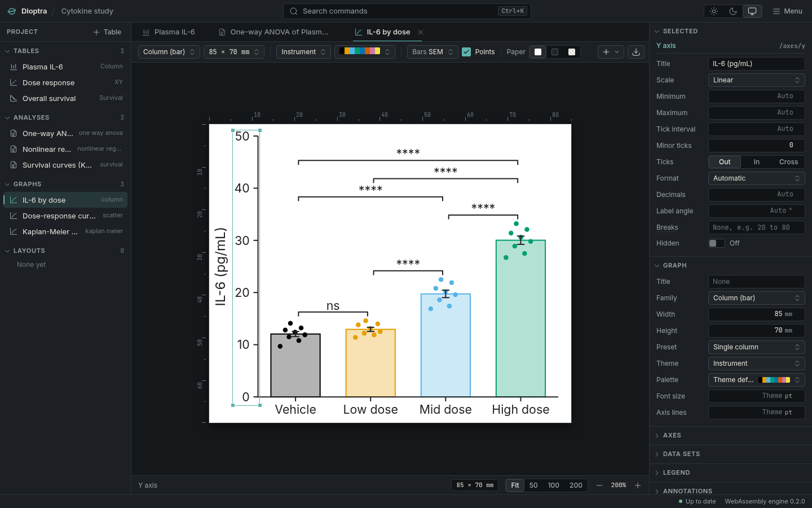Screen dimensions: 812x508
Task: Open Survival curves analysis in sidebar
Action: coord(65,165)
